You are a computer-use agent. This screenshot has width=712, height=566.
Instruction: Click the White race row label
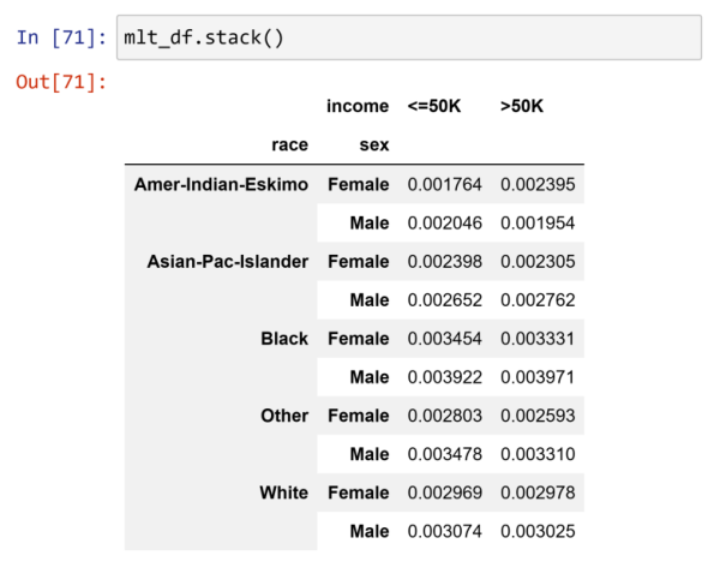pos(284,492)
